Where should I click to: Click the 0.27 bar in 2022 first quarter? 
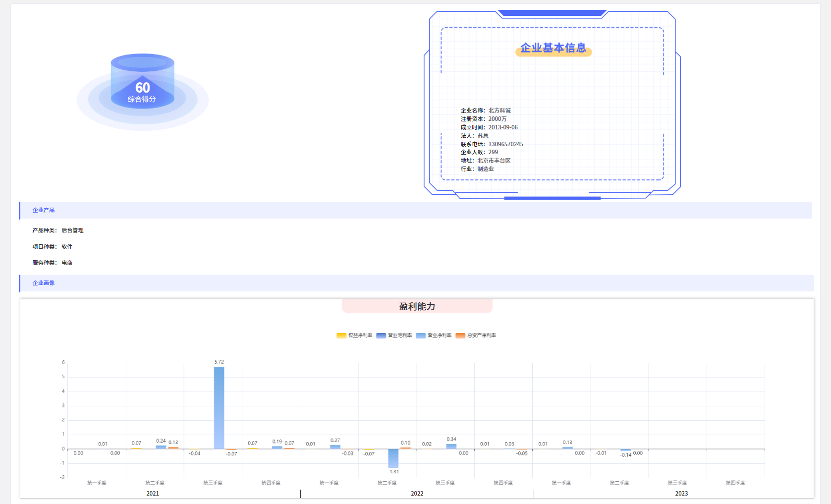335,447
